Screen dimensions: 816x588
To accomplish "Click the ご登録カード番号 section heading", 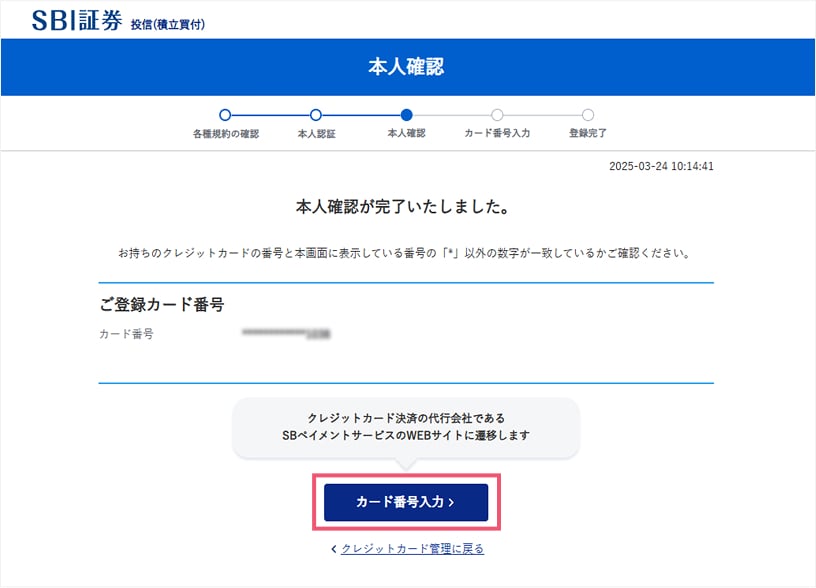I will (162, 303).
